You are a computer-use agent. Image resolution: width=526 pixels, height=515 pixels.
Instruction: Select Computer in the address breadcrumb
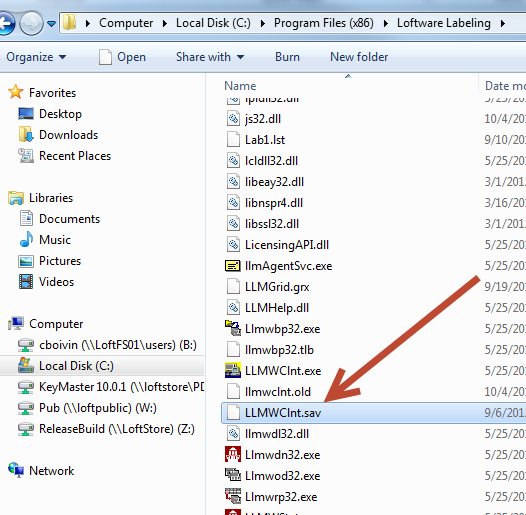pos(126,23)
